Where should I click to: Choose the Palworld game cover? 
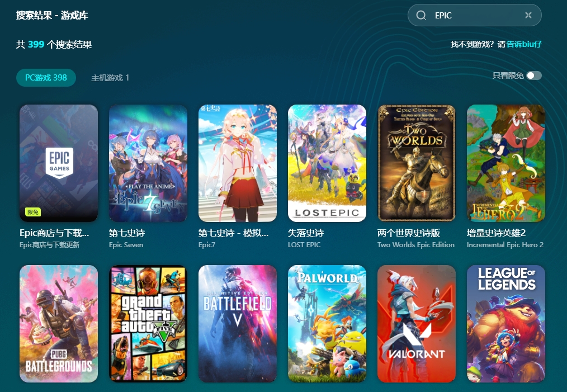327,324
